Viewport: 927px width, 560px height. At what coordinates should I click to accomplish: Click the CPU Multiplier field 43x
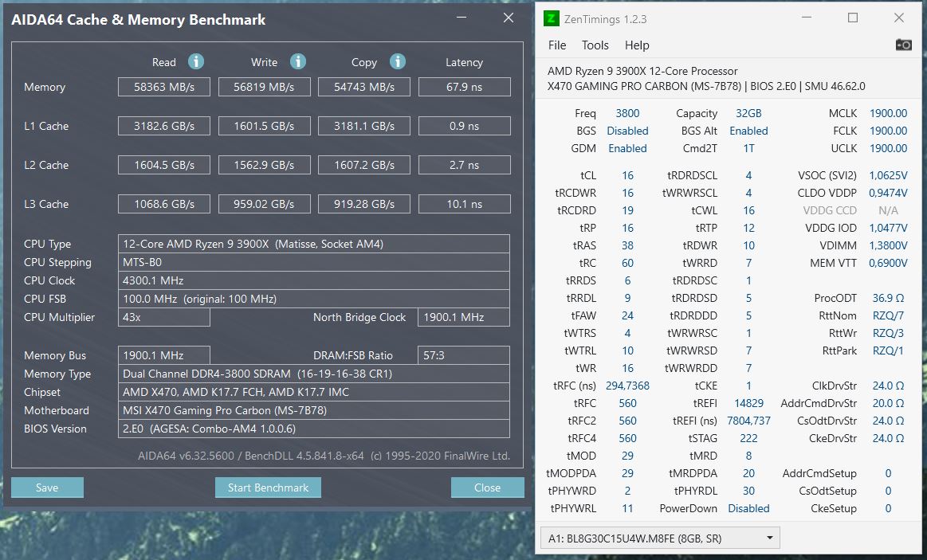(163, 316)
